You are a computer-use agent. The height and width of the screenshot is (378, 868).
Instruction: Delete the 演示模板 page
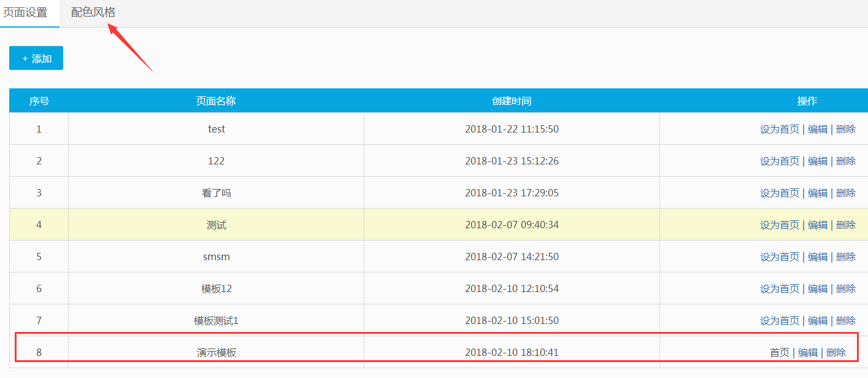(x=836, y=352)
